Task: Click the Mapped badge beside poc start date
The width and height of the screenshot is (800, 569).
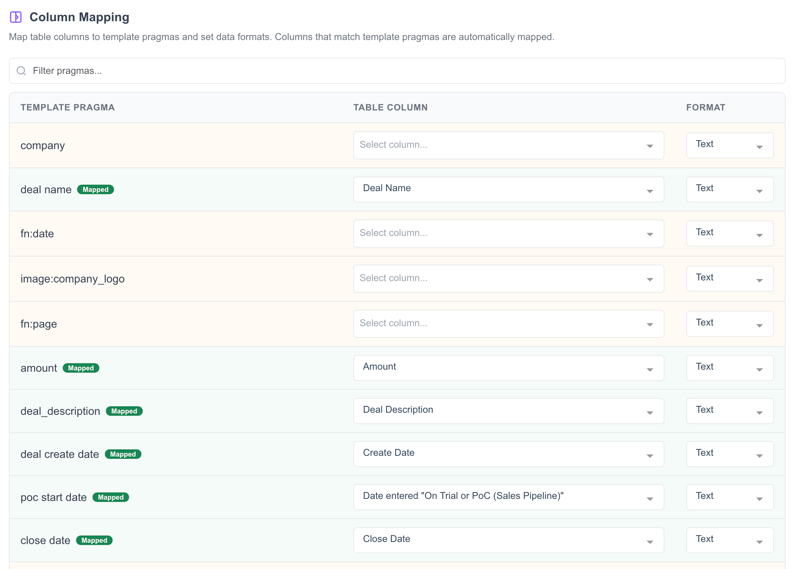Action: (x=111, y=497)
